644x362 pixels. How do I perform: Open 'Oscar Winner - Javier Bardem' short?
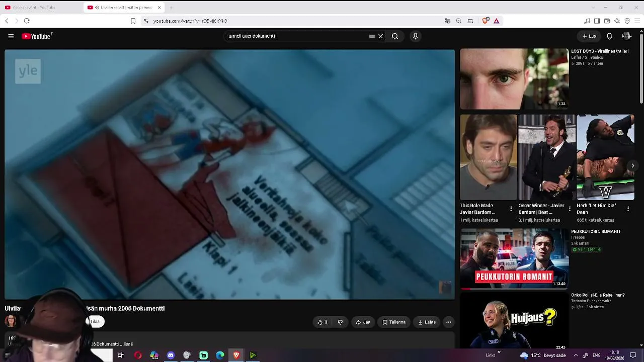click(547, 157)
